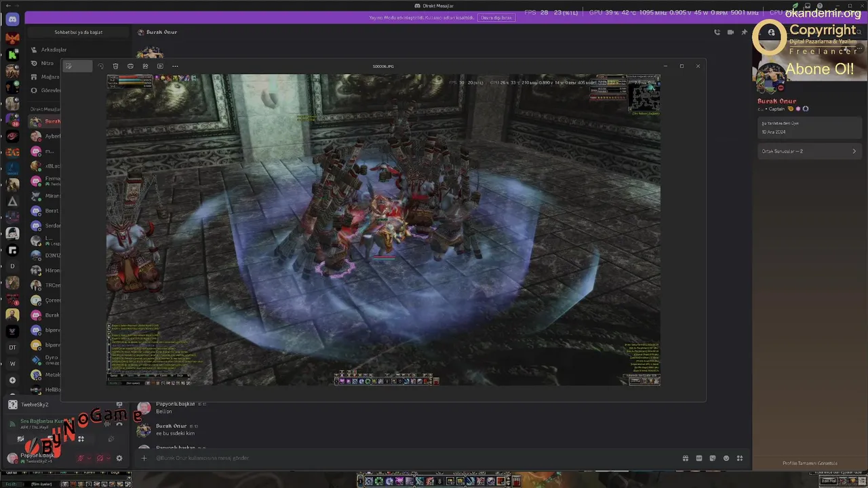Open the GIF picker in message bar
Viewport: 868px width, 488px height.
click(699, 458)
